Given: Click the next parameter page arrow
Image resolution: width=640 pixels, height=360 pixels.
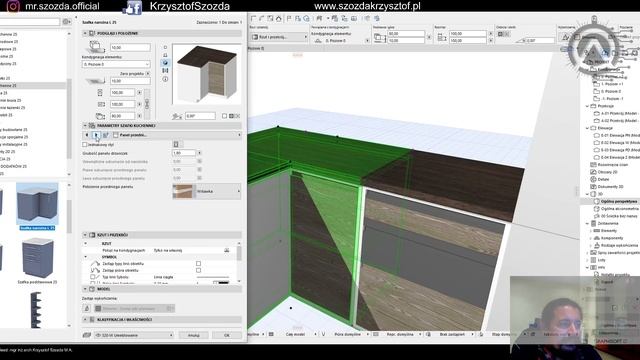Looking at the screenshot, I should pyautogui.click(x=96, y=135).
